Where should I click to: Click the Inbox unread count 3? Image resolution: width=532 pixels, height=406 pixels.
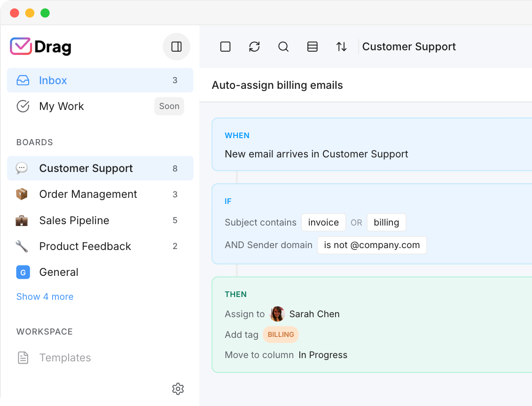pyautogui.click(x=175, y=80)
